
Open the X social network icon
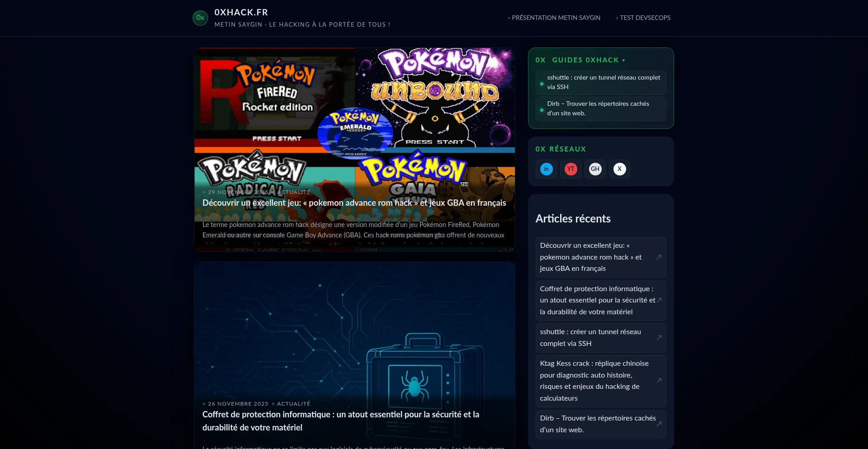click(x=619, y=169)
